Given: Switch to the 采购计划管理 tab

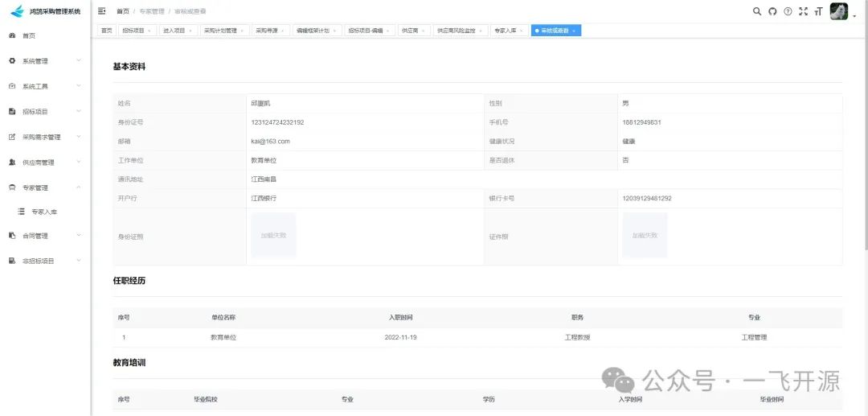Looking at the screenshot, I should tap(219, 31).
